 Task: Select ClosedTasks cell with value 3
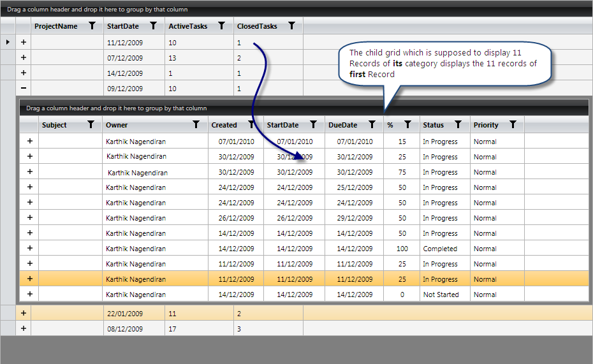268,328
